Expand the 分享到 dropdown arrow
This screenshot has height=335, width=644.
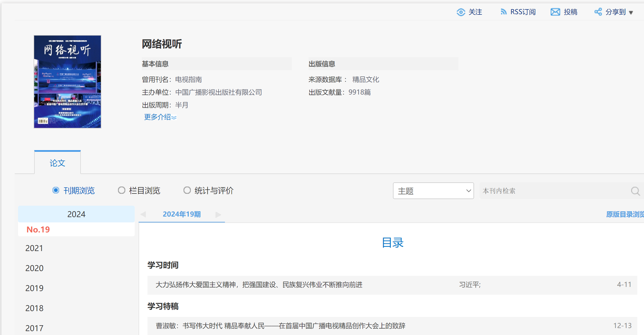[631, 13]
